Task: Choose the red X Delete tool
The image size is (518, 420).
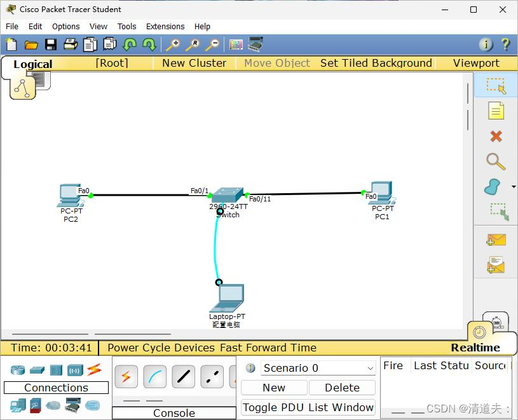Action: click(496, 136)
